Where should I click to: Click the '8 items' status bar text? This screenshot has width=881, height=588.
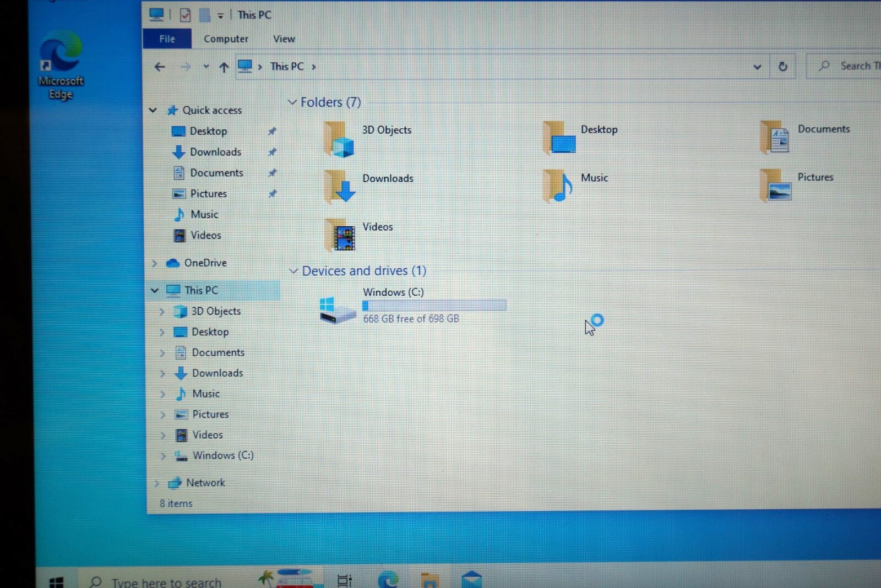click(x=176, y=503)
